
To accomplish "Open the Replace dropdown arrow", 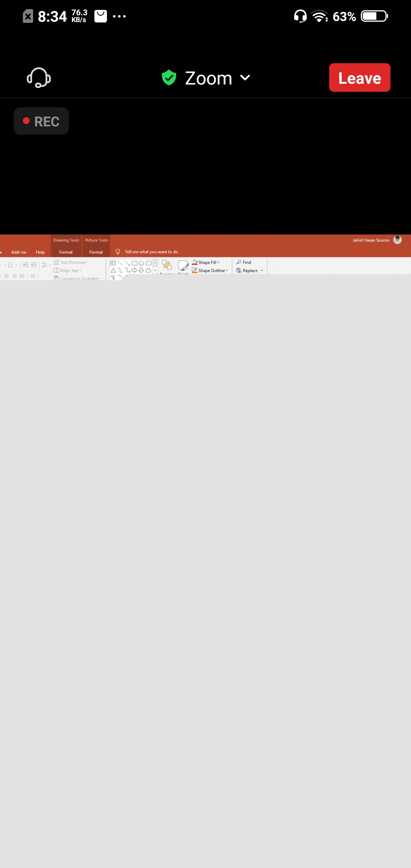I will 262,271.
